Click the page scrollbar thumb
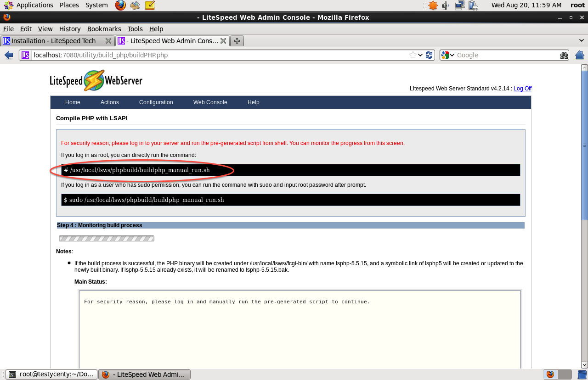Screen dimensions: 588x380 click(584, 145)
